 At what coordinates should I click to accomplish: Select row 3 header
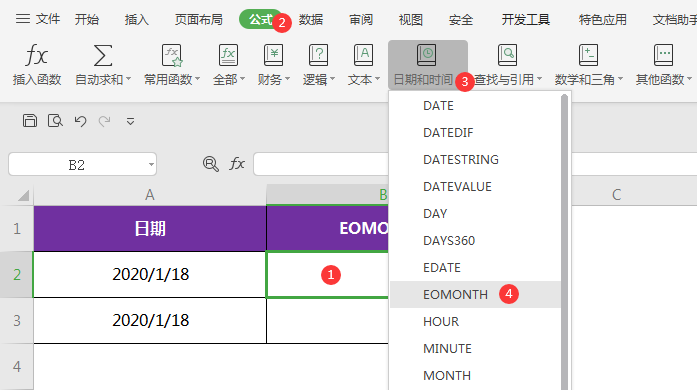point(17,320)
